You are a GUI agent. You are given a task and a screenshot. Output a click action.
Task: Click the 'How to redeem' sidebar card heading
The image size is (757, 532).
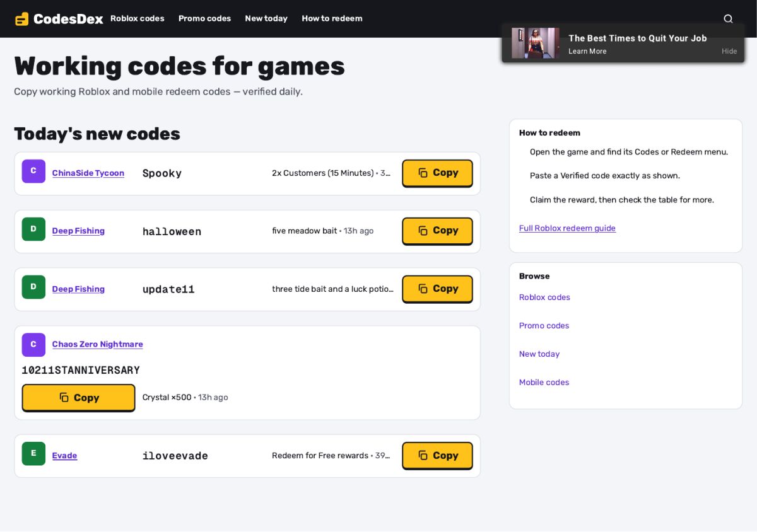pos(549,133)
